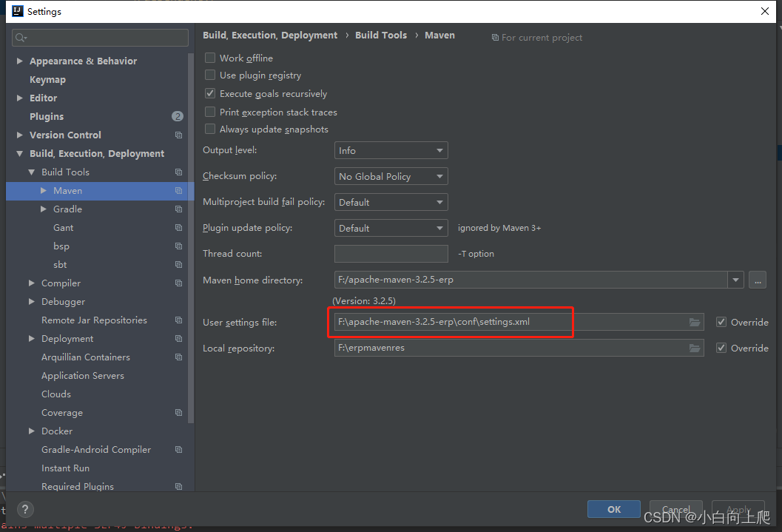The width and height of the screenshot is (782, 532).
Task: Click the project-level icon beside Maven row
Action: coord(178,190)
